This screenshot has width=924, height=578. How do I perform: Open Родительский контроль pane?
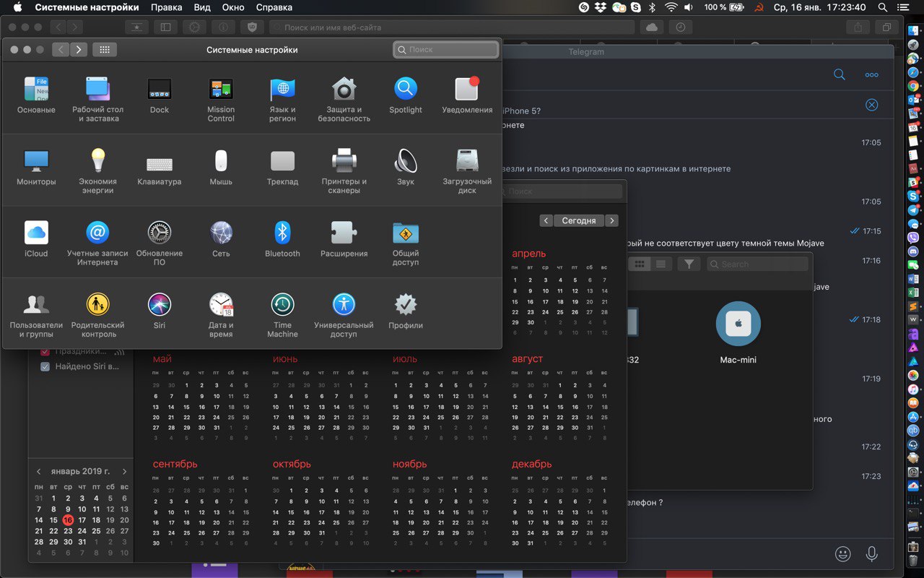tap(97, 315)
